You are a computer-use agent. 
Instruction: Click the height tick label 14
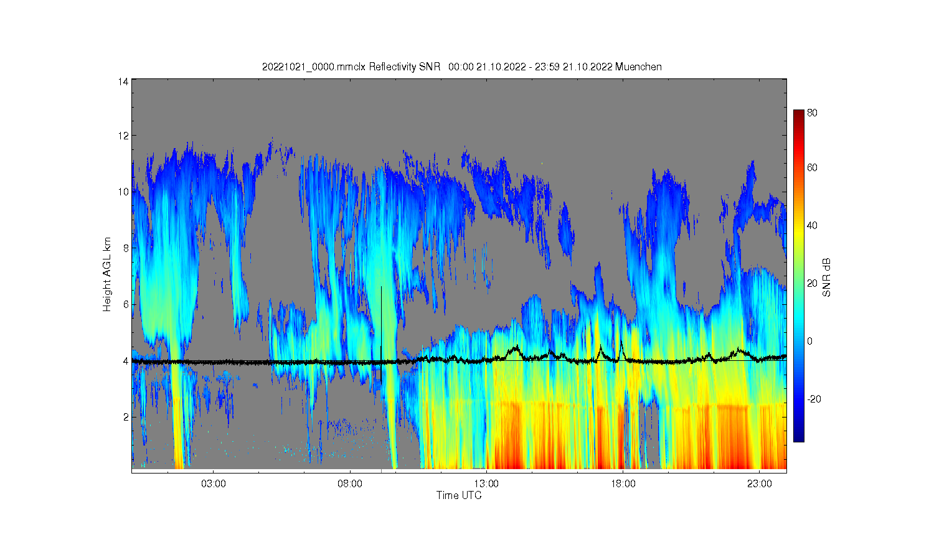tap(123, 82)
